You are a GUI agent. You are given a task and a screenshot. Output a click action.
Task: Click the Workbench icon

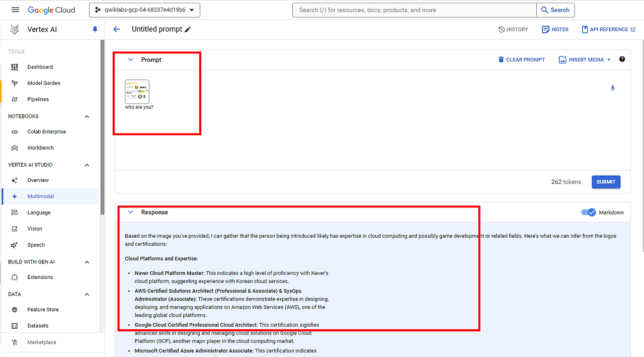[15, 148]
